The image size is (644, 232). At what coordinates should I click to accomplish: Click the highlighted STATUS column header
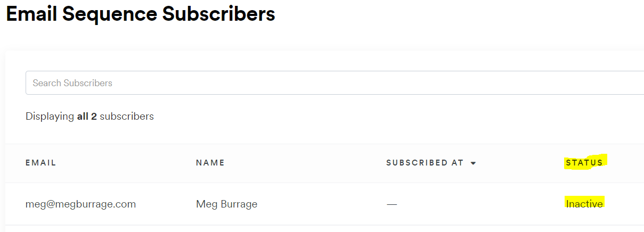coord(585,163)
